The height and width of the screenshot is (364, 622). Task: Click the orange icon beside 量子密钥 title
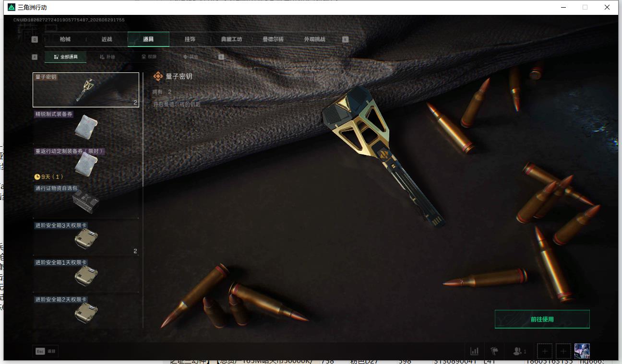[158, 76]
